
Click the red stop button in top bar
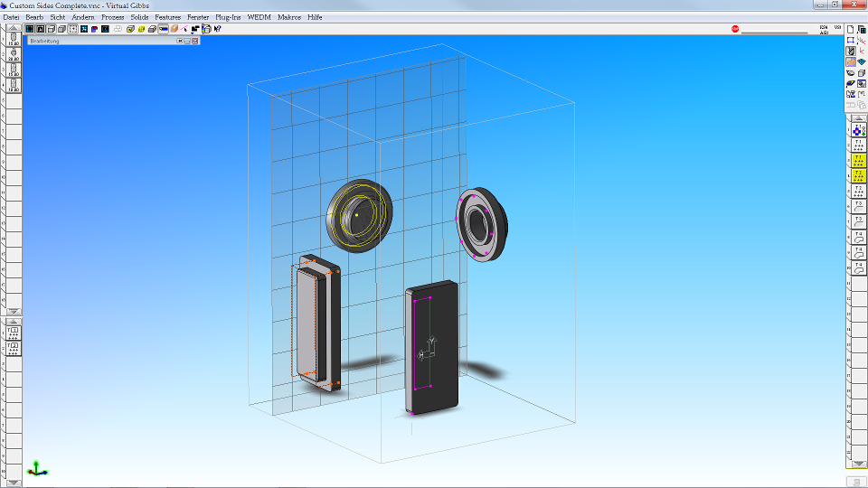pyautogui.click(x=735, y=29)
